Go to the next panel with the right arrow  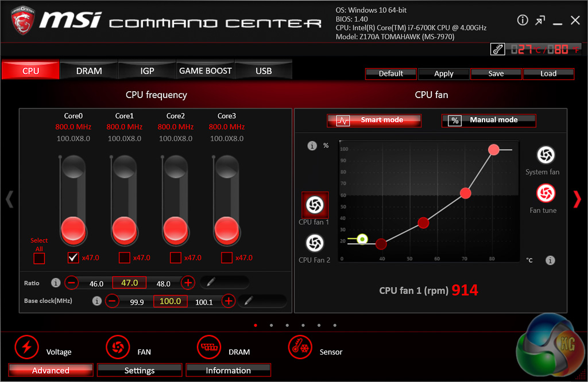(577, 199)
